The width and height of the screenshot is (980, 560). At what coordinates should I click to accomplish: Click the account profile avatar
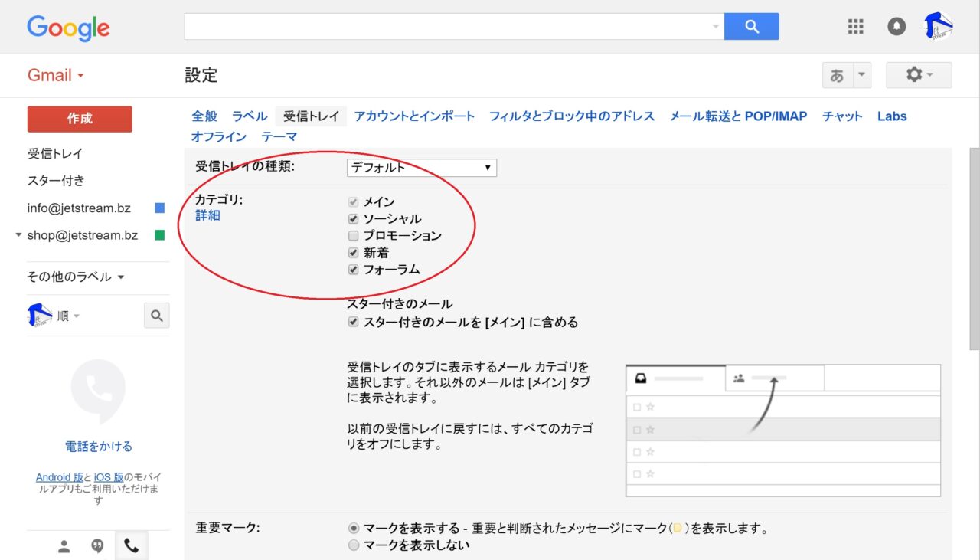point(939,27)
